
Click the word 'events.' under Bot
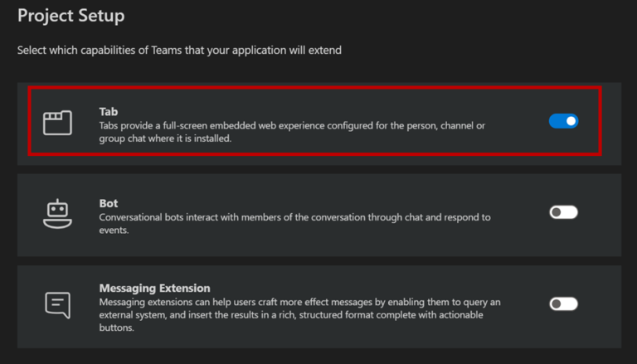click(114, 230)
